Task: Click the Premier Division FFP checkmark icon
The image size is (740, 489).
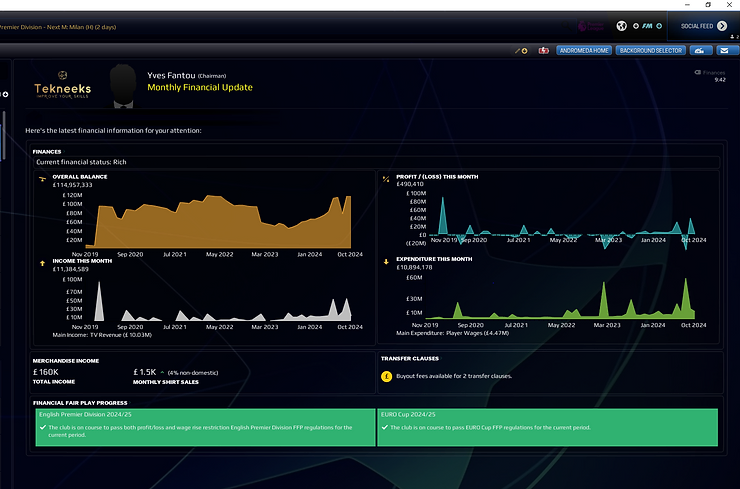Action: (x=43, y=427)
